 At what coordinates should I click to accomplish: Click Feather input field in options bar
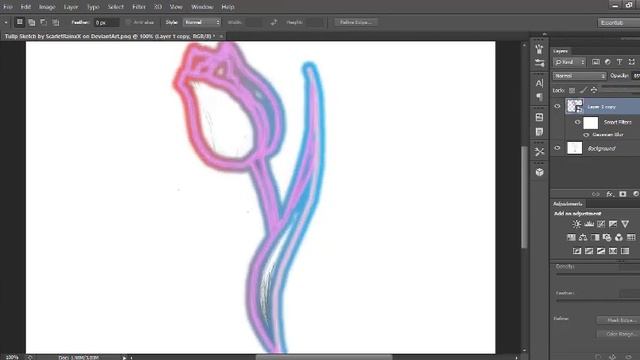tap(106, 23)
